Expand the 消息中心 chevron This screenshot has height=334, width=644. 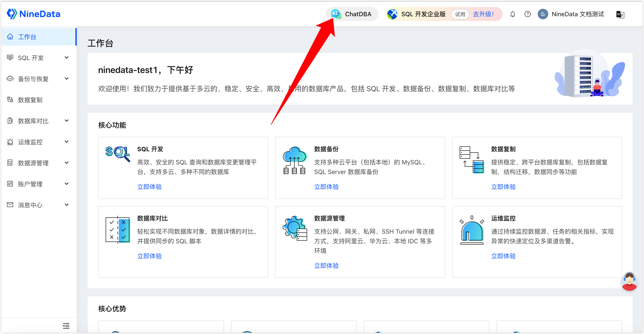(66, 205)
